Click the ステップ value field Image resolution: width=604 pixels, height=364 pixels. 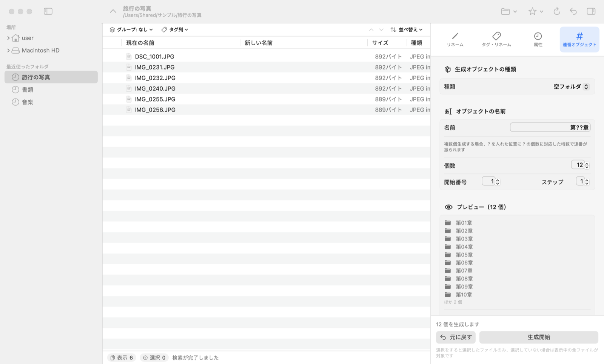[580, 182]
